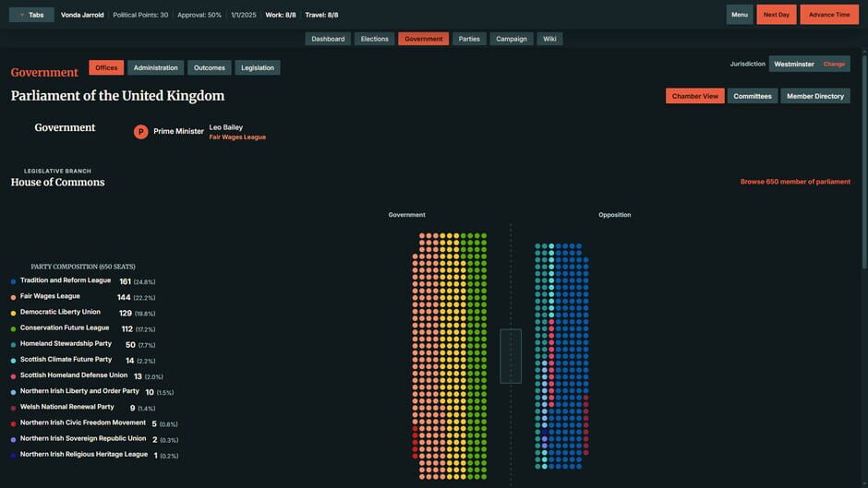Screen dimensions: 868x488
Task: Click the Scottish Homeland Defense Union pink dot
Action: (13, 376)
